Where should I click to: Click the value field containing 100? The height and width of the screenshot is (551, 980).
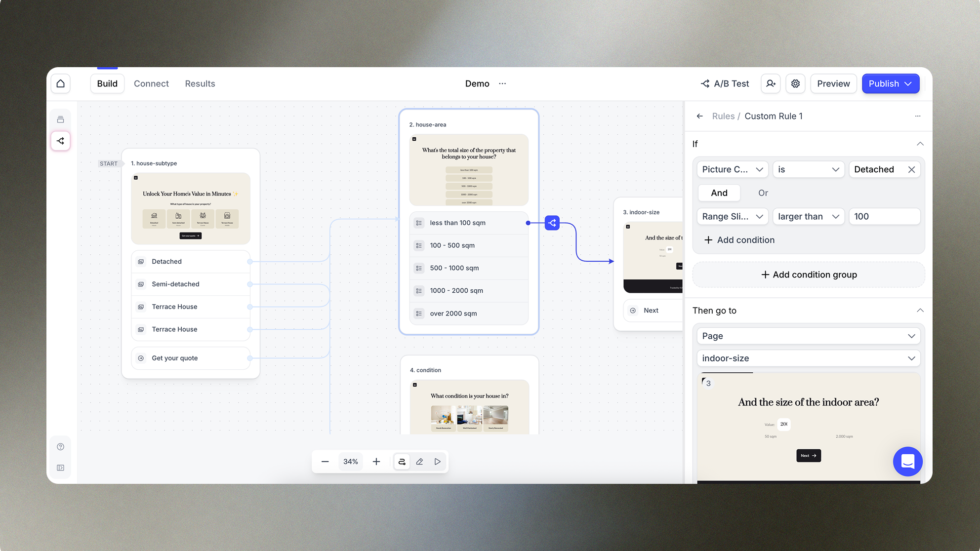[x=884, y=216]
